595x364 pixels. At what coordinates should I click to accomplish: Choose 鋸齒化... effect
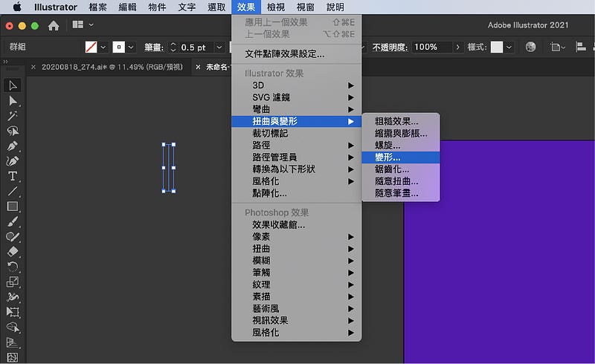tap(401, 169)
